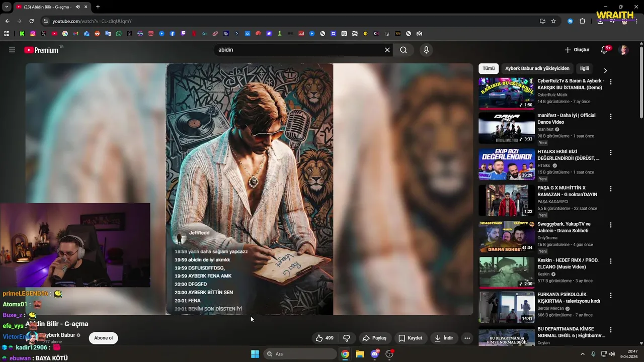Open the Kick bookmark
The width and height of the screenshot is (644, 362).
click(22, 34)
